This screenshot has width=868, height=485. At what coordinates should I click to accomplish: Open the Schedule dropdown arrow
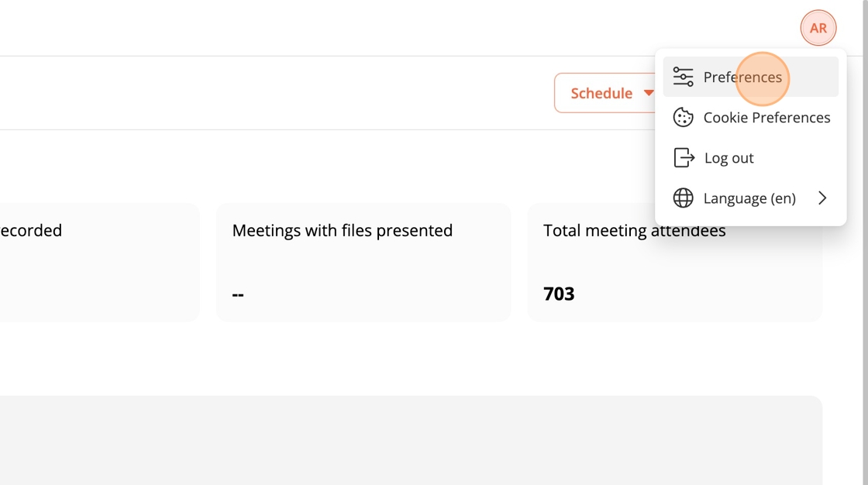649,93
